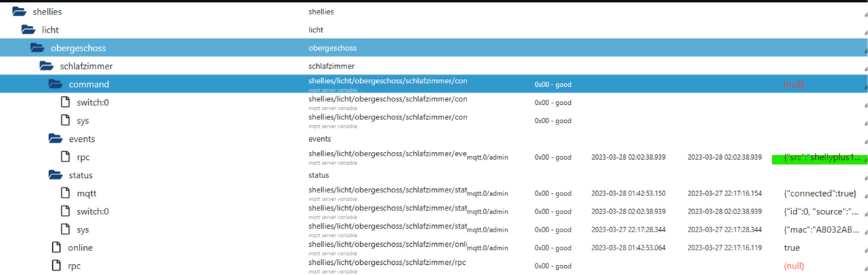This screenshot has width=868, height=275.
Task: Click the command folder icon
Action: point(56,85)
